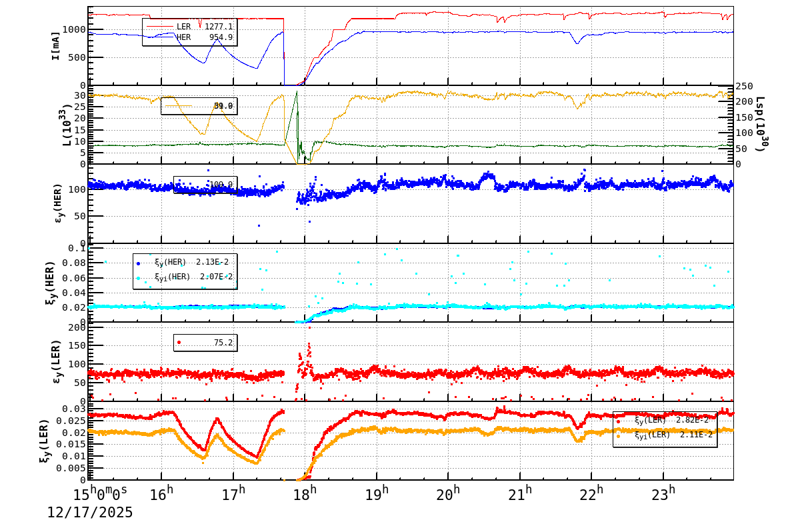This screenshot has height=532, width=800.
Task: Toggle visibility of the ξy(HER) 2.13E-2 series
Action: click(187, 263)
